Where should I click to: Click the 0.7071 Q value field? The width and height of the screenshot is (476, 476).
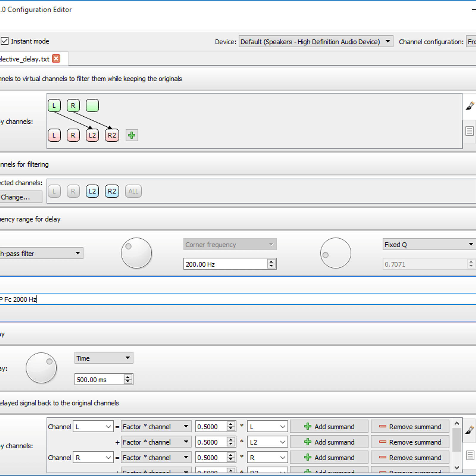tap(425, 264)
